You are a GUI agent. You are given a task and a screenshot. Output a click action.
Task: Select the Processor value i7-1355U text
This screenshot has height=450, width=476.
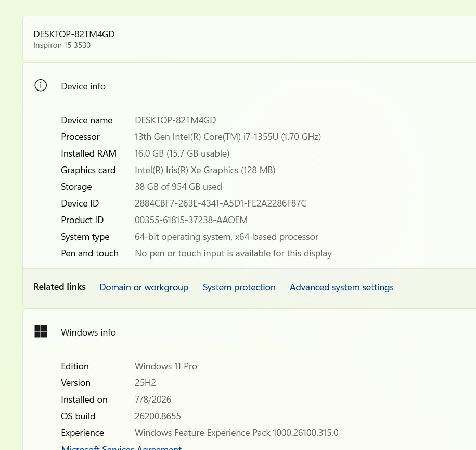tap(228, 137)
